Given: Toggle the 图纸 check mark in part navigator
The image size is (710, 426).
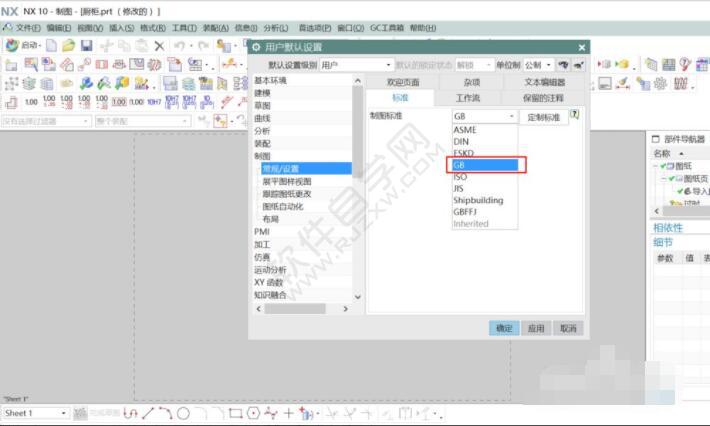Looking at the screenshot, I should 663,166.
